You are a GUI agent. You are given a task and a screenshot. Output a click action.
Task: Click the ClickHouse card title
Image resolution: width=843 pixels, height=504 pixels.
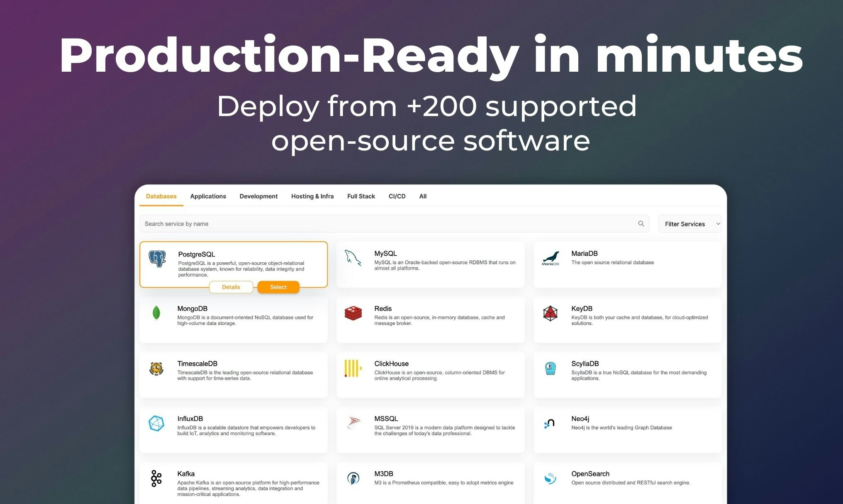[x=391, y=363]
